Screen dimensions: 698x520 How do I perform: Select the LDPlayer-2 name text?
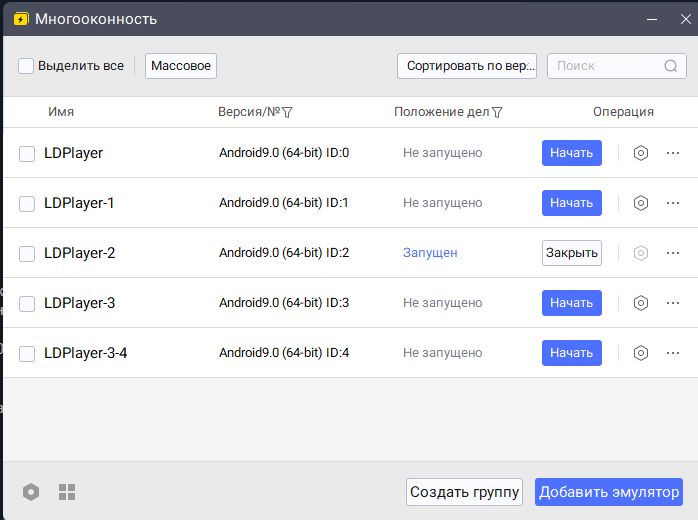pyautogui.click(x=79, y=253)
